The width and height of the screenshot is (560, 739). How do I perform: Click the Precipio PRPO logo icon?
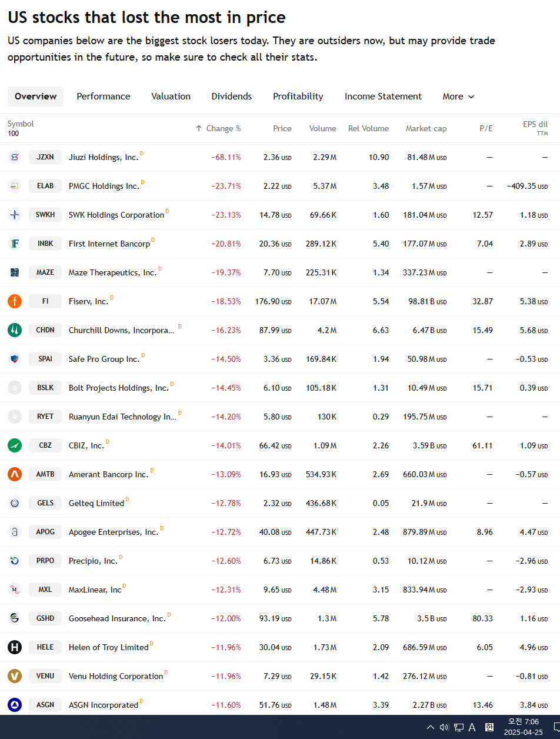click(x=15, y=561)
